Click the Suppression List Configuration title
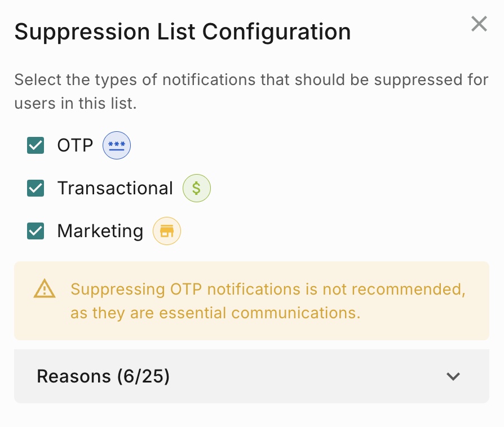Image resolution: width=504 pixels, height=427 pixels. point(183,32)
